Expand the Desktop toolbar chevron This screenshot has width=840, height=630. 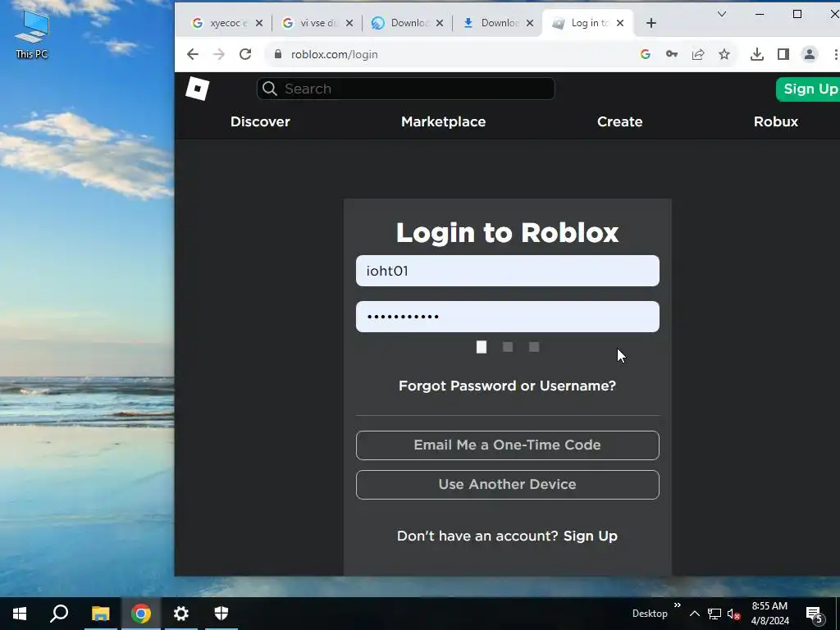click(x=677, y=605)
